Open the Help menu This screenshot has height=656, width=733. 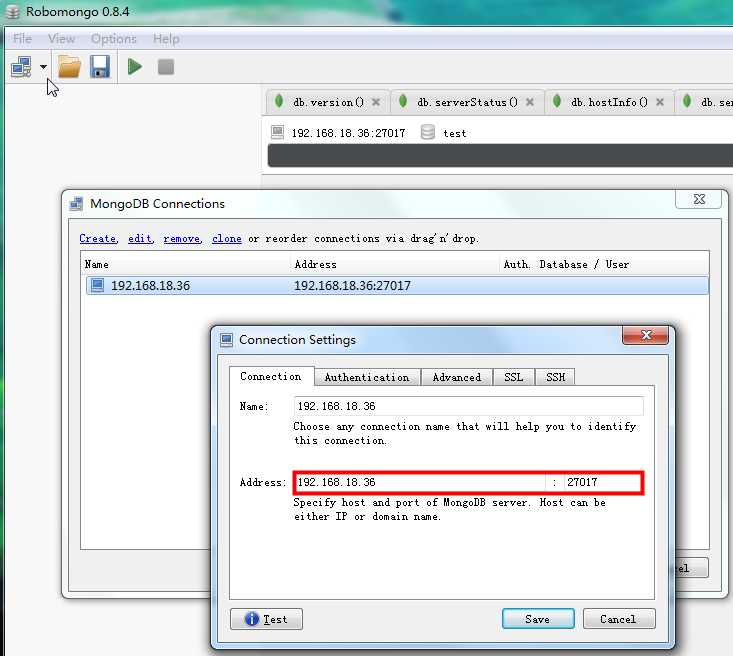coord(166,38)
